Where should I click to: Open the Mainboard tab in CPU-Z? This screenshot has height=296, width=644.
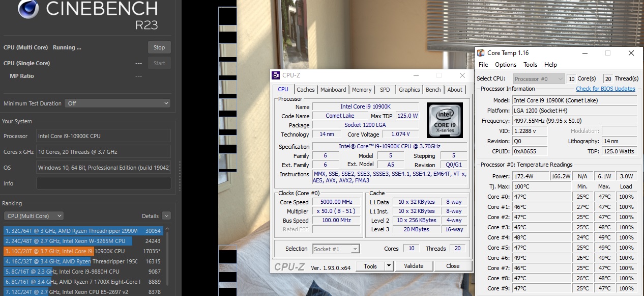tap(333, 90)
